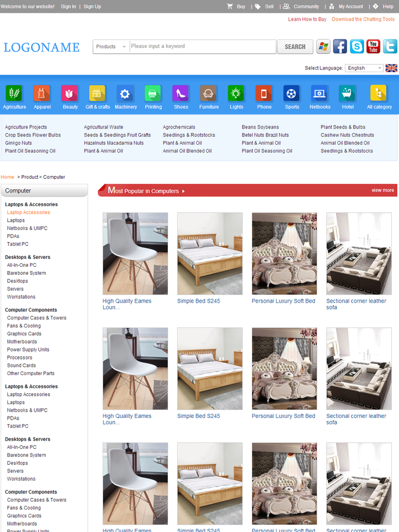Open the Apparel category icon
399x532 pixels.
click(42, 93)
